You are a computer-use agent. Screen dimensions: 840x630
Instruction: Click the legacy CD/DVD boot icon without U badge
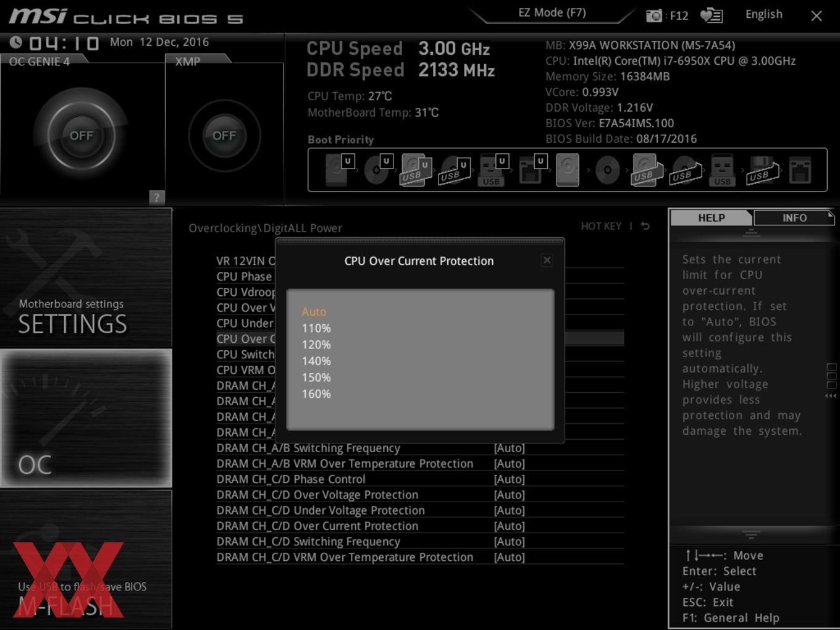(x=607, y=170)
